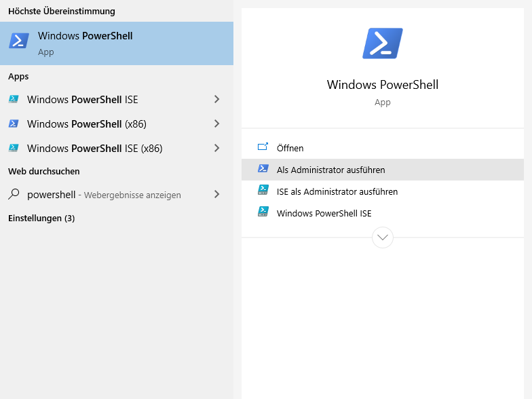
Task: Click the ISE icon next to ISE als Administrator ausführen
Action: 263,190
